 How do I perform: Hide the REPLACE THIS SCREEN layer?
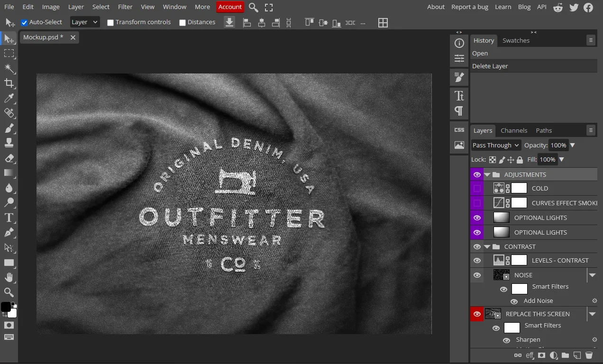click(x=477, y=314)
